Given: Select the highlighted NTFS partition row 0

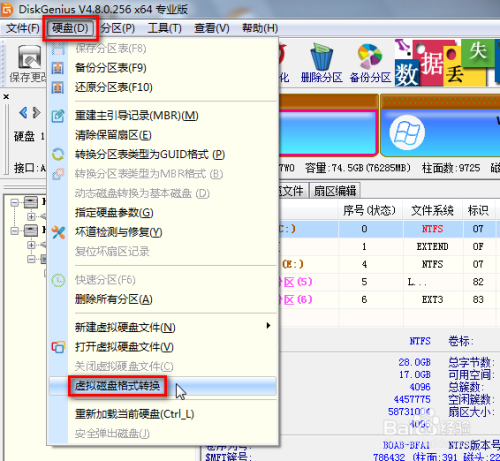Looking at the screenshot, I should click(388, 229).
